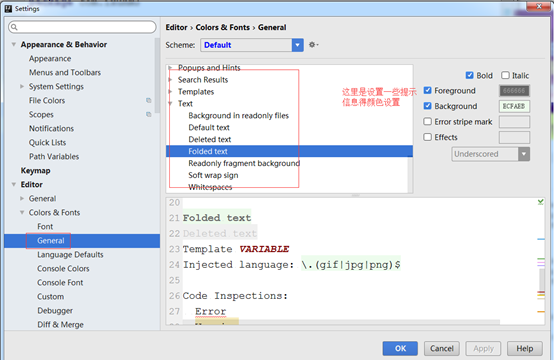The height and width of the screenshot is (360, 554).
Task: Click 'Folded text' in preview editor
Action: click(217, 218)
